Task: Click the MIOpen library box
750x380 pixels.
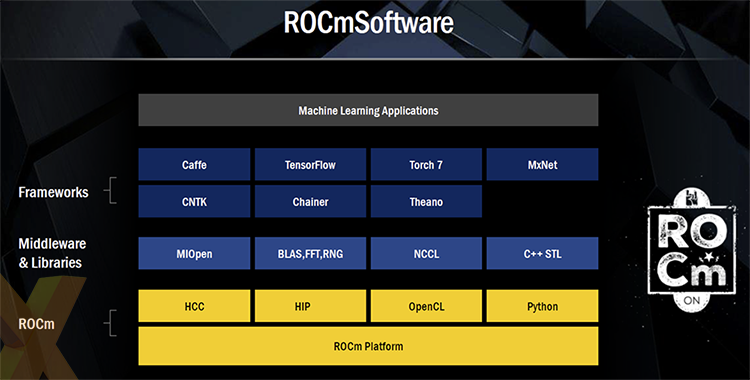Action: (x=194, y=253)
